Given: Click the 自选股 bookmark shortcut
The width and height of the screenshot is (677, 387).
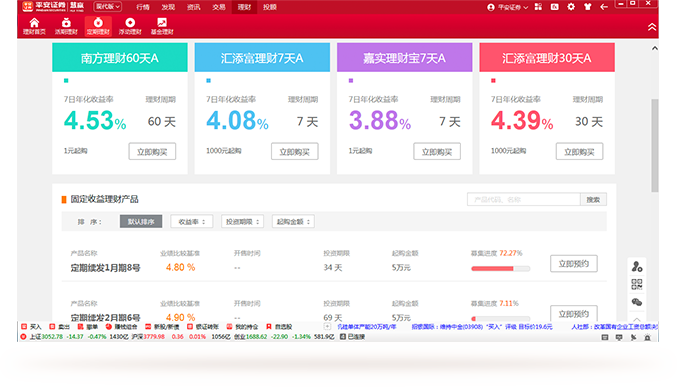Looking at the screenshot, I should pos(279,327).
